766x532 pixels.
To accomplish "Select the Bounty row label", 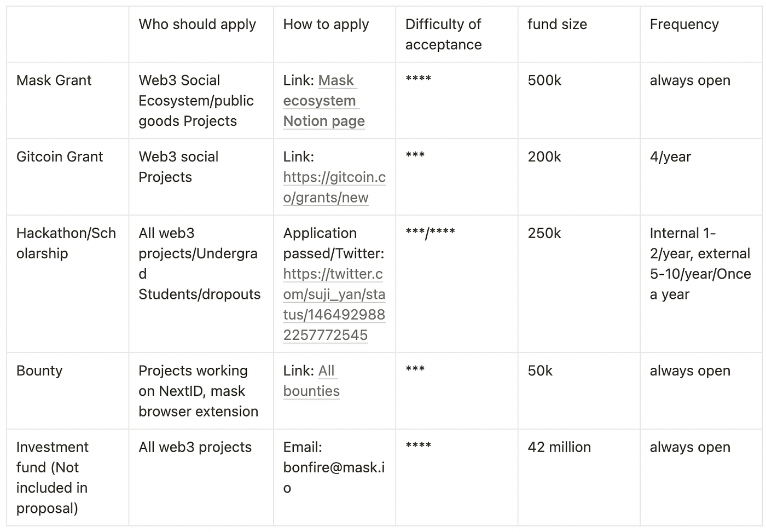I will coord(39,371).
